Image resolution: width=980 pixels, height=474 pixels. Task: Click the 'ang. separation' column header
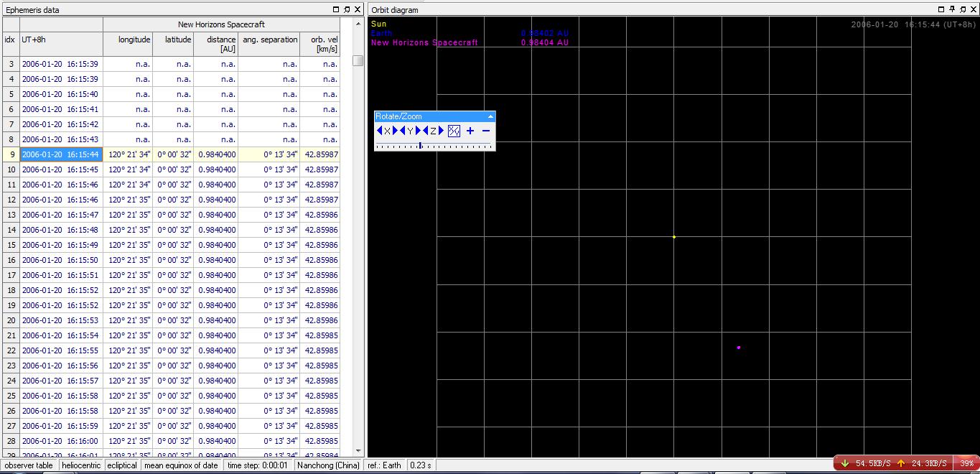click(x=269, y=44)
